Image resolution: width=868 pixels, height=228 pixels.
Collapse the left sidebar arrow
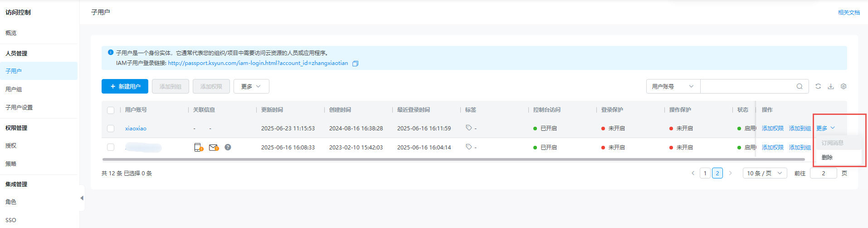click(82, 198)
